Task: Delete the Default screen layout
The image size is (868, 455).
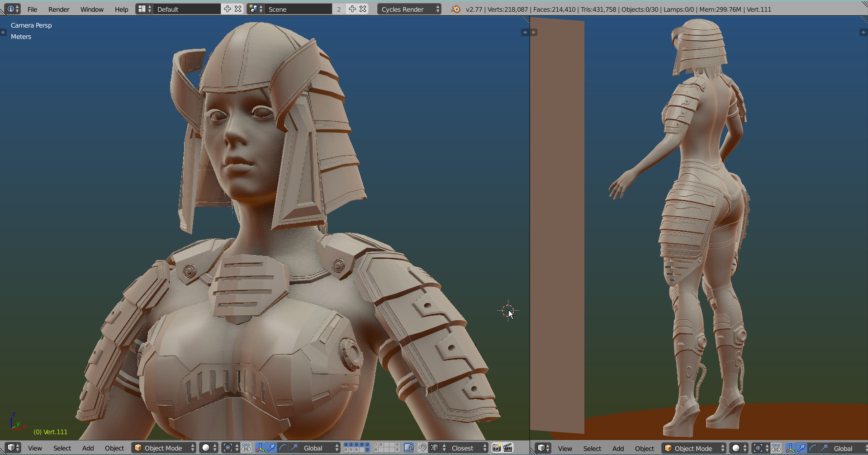Action: pos(238,9)
